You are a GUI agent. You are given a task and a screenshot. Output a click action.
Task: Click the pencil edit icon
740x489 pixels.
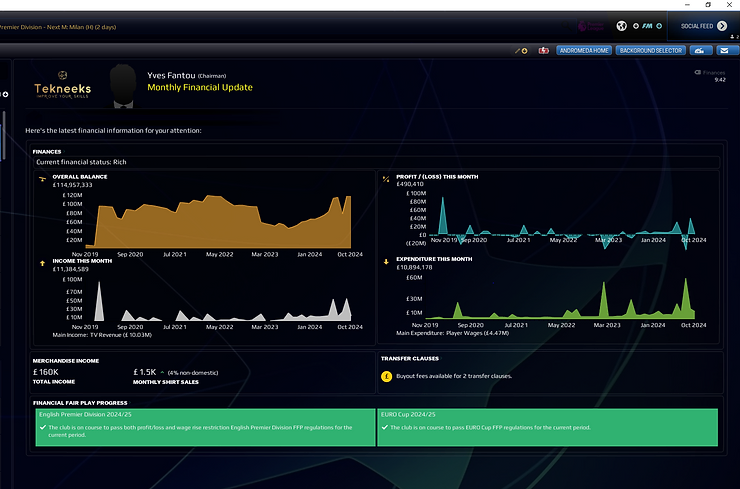pyautogui.click(x=517, y=51)
